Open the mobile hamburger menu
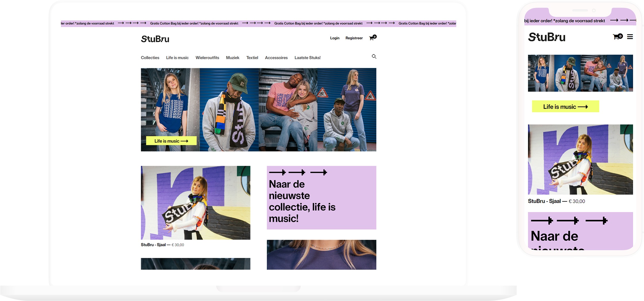Screen dimensions: 644x301 (630, 37)
